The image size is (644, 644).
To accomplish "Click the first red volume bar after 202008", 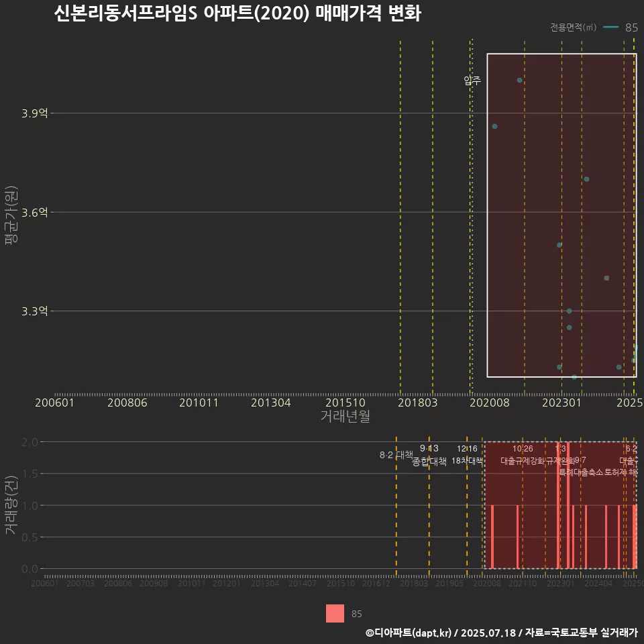I will tap(492, 537).
